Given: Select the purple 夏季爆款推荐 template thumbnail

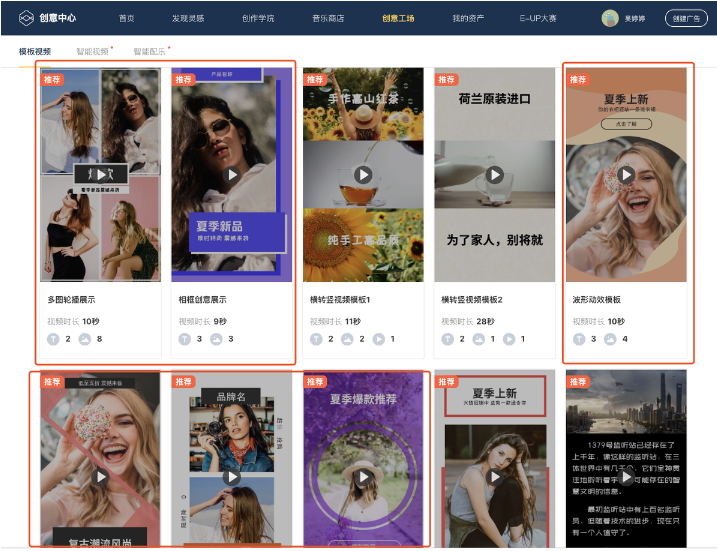Looking at the screenshot, I should 364,460.
